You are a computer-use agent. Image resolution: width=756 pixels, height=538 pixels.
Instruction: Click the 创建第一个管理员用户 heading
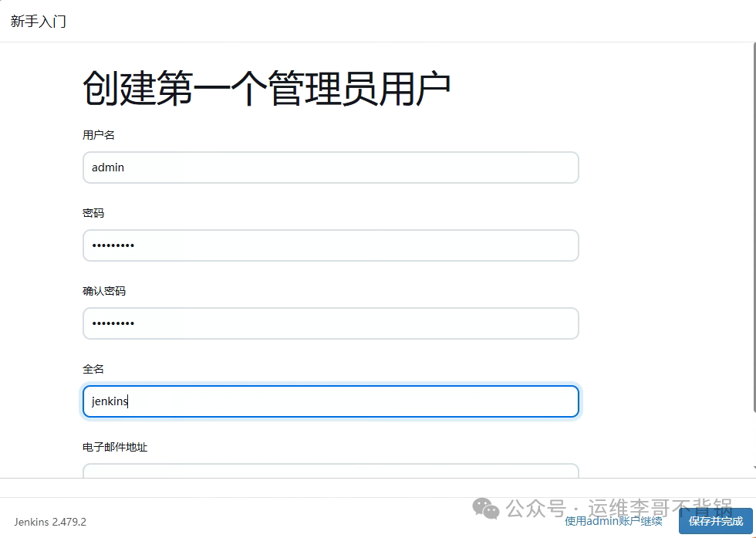coord(267,88)
